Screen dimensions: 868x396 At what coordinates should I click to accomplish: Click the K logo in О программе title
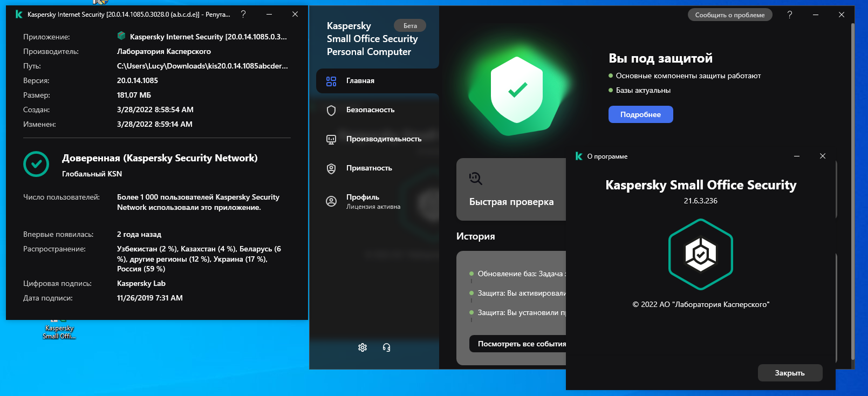pyautogui.click(x=579, y=156)
